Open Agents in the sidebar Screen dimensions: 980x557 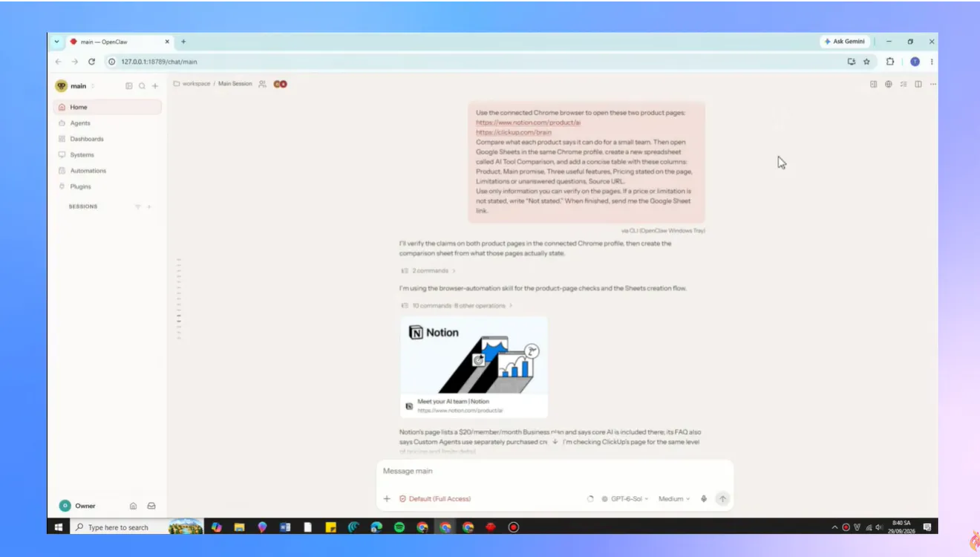[108, 123]
